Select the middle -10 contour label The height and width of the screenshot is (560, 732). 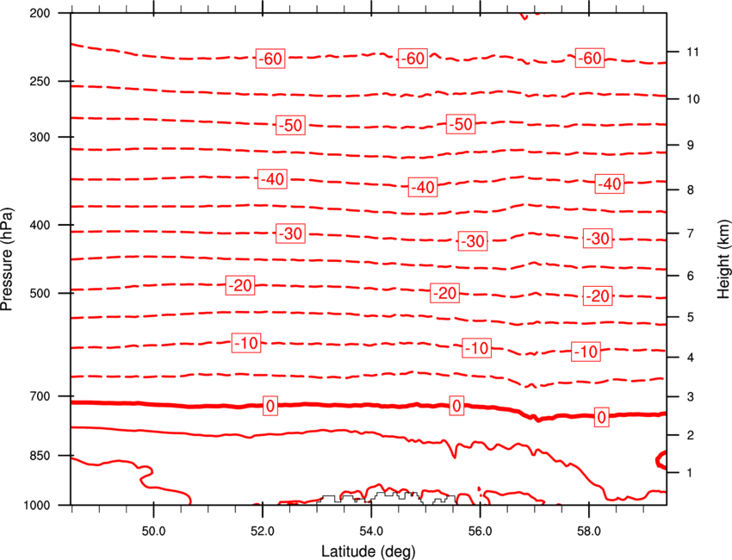[476, 348]
